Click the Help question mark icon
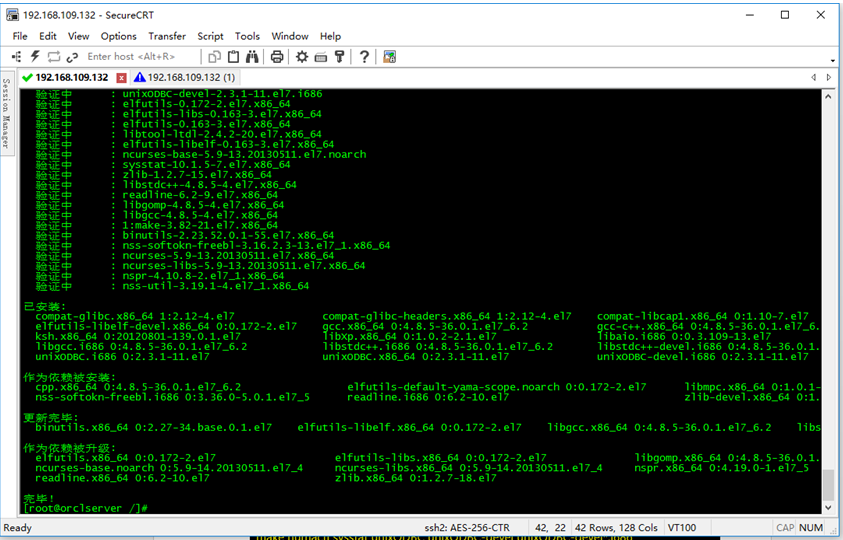Screen dimensions: 843x540 365,56
